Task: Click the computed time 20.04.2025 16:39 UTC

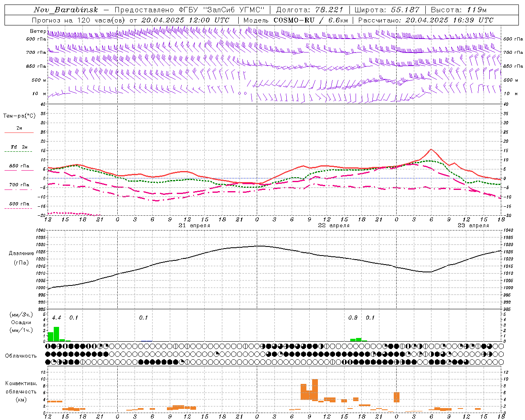Action: [449, 20]
